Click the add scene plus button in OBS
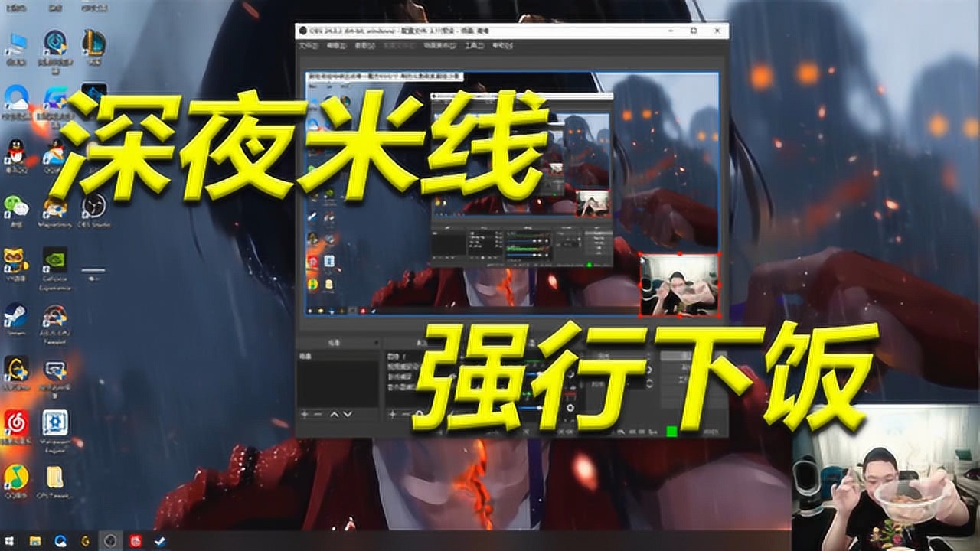980x551 pixels. (304, 414)
